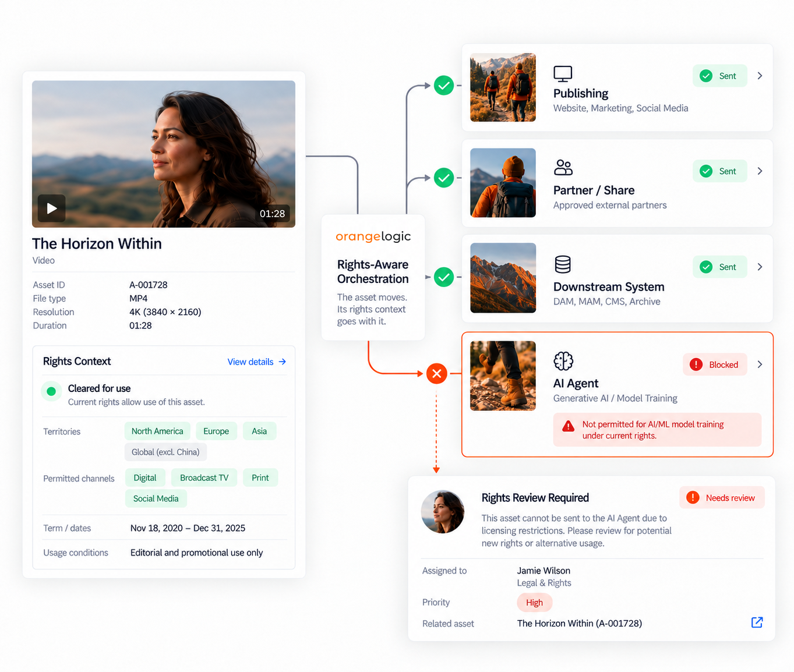Image resolution: width=794 pixels, height=672 pixels.
Task: Click the Sent badge on Publishing
Action: (719, 76)
